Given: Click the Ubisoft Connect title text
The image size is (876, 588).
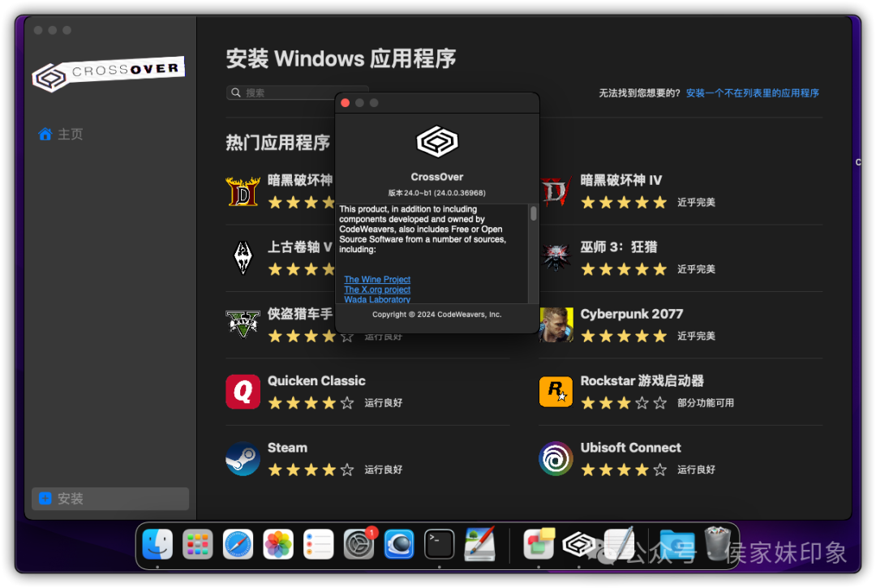Looking at the screenshot, I should pos(630,448).
